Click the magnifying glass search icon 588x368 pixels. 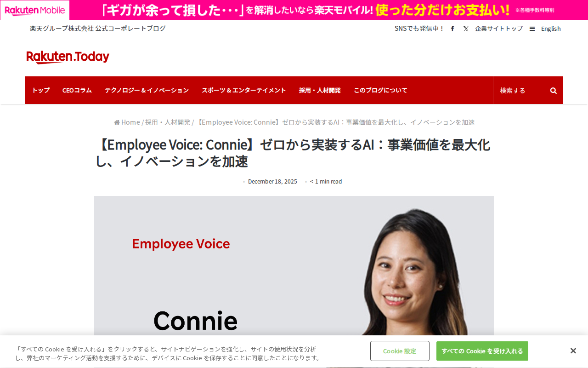pos(554,91)
